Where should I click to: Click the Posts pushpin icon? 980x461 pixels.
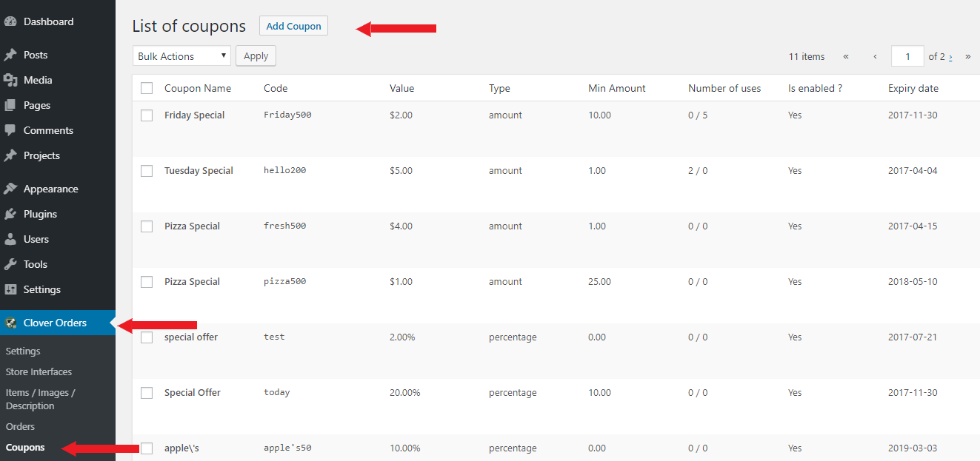coord(10,55)
